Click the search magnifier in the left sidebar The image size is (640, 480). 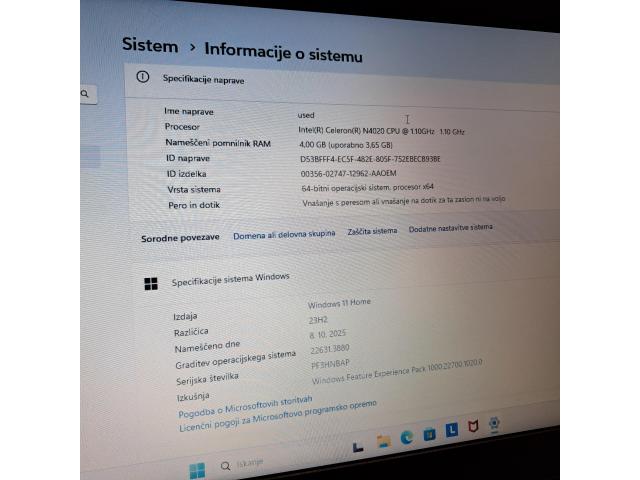click(x=87, y=94)
